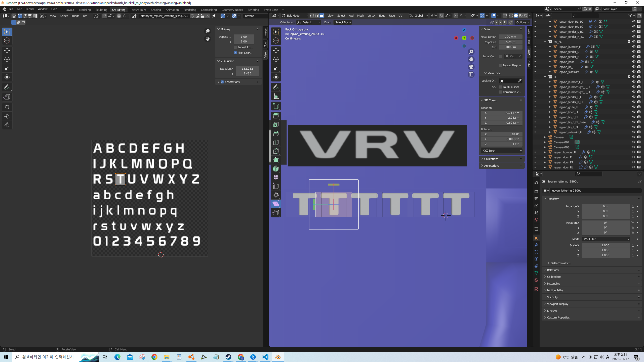Click the Clip Start value field
The width and height of the screenshot is (644, 362).
[510, 42]
